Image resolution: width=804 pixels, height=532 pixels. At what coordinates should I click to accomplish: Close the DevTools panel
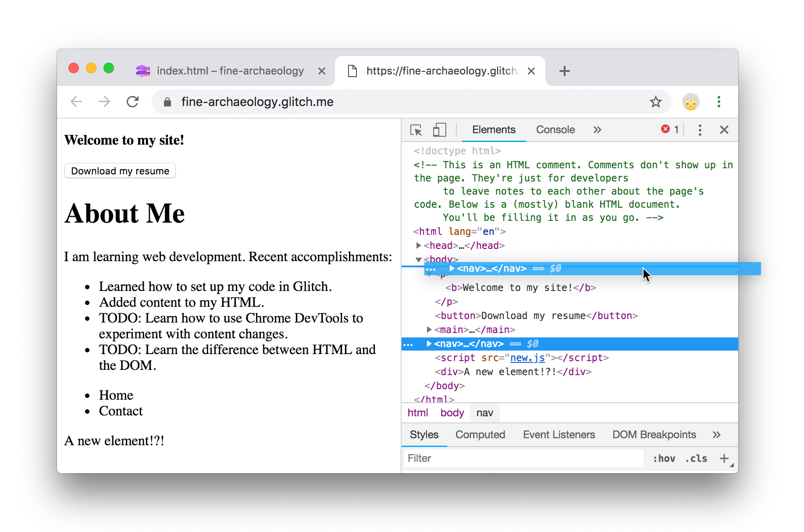(x=724, y=130)
